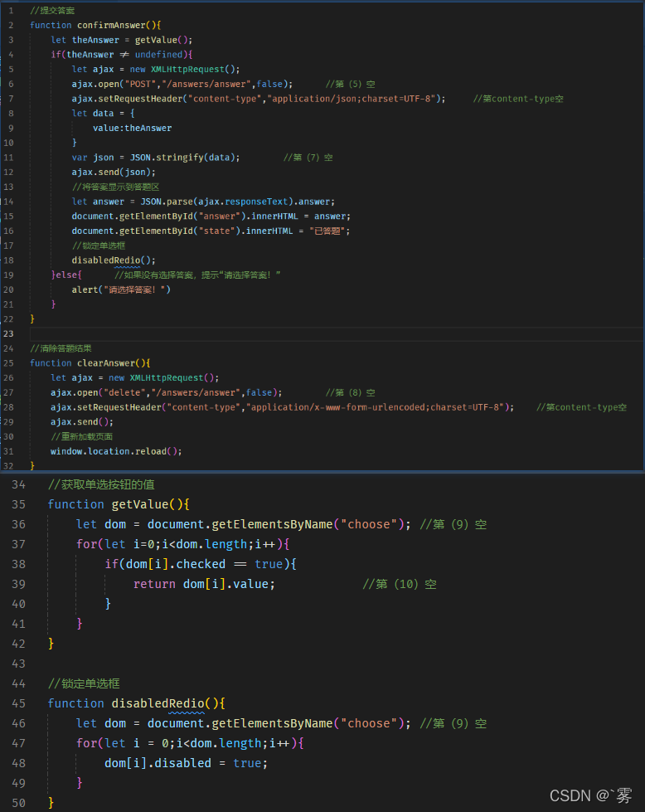This screenshot has height=812, width=645.
Task: Click JSON.stringify(data) on line 11
Action: [182, 158]
